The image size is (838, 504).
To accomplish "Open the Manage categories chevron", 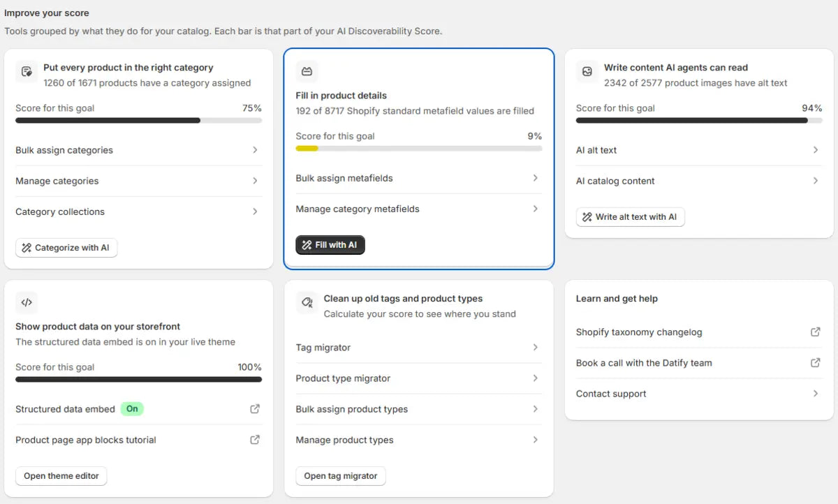I will tap(255, 181).
